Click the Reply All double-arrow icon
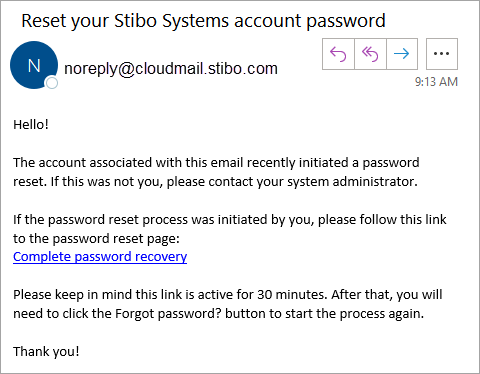The width and height of the screenshot is (480, 374). click(x=370, y=54)
